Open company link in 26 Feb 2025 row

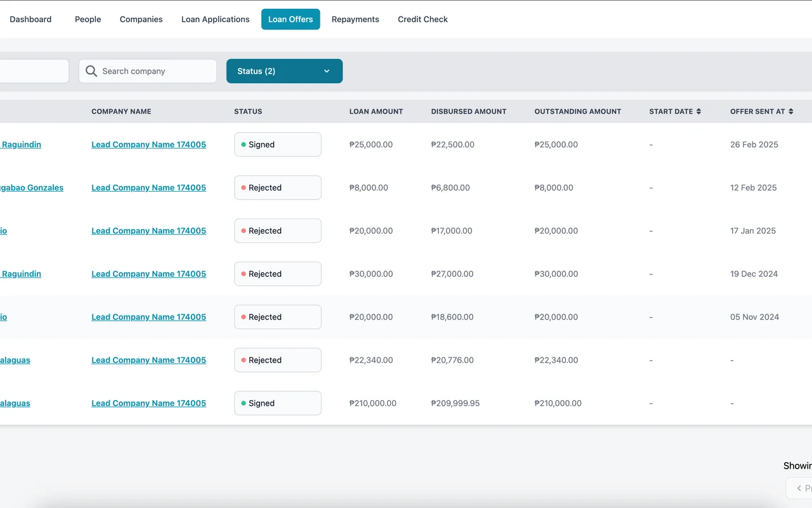[x=148, y=144]
